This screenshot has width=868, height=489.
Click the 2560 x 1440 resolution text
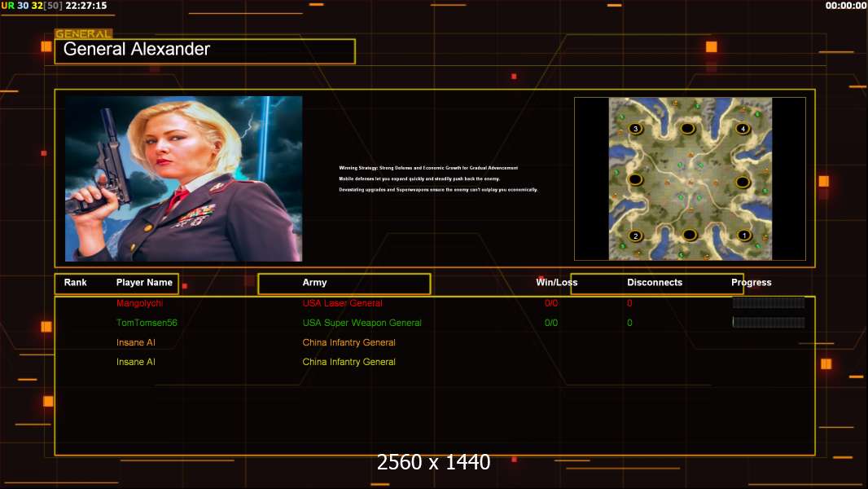pyautogui.click(x=433, y=462)
